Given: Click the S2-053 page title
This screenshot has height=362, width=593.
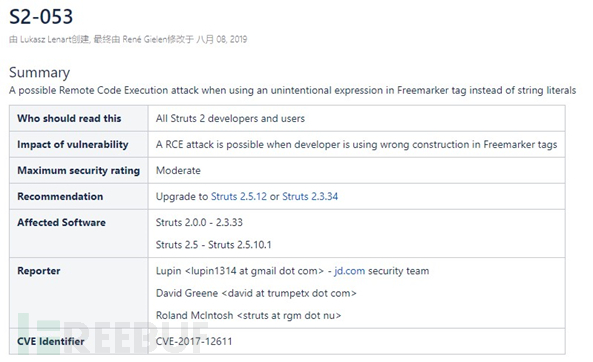Looking at the screenshot, I should point(41,17).
